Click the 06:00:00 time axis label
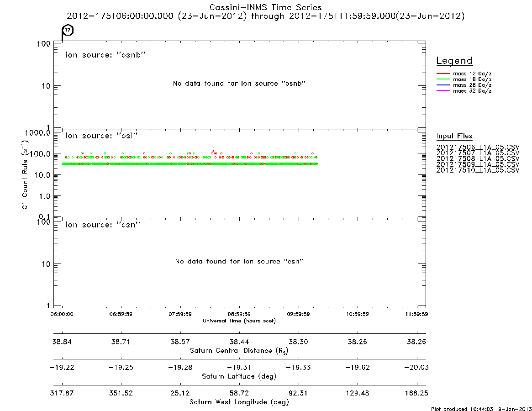The width and height of the screenshot is (532, 411). 62,314
